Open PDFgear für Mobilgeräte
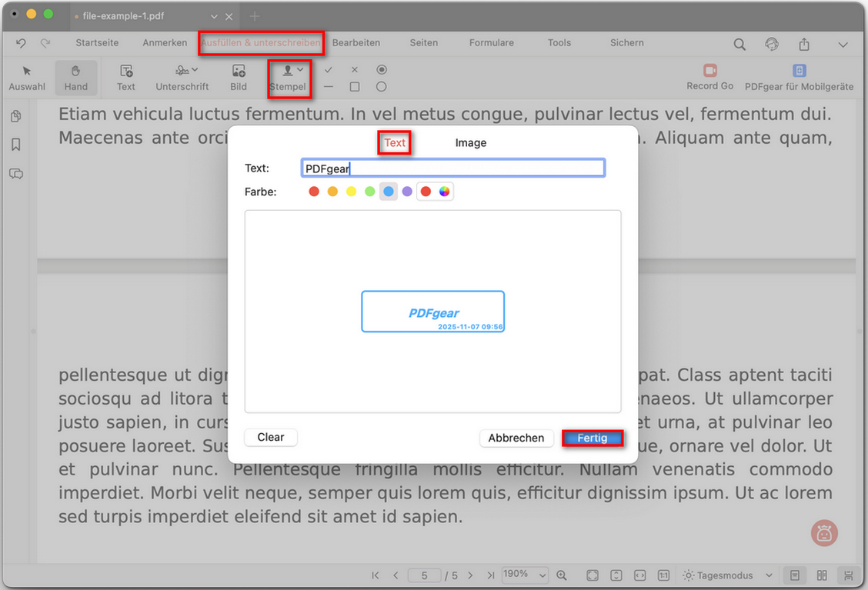Screen dimensions: 868x590 click(x=799, y=78)
